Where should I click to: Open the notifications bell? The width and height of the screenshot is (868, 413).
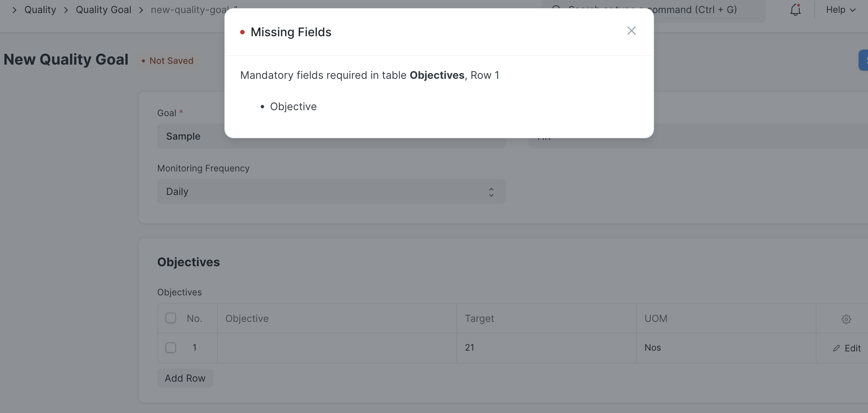tap(795, 10)
